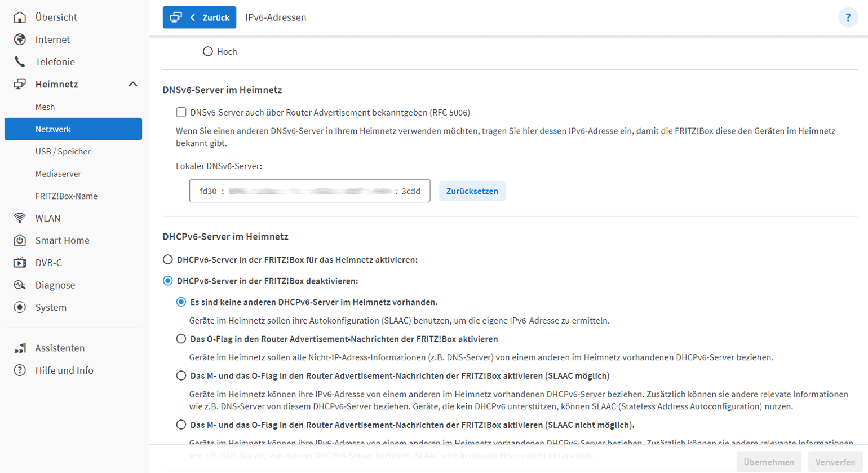The width and height of the screenshot is (868, 473).
Task: Collapse the Heimnetz menu chevron
Action: coord(133,84)
